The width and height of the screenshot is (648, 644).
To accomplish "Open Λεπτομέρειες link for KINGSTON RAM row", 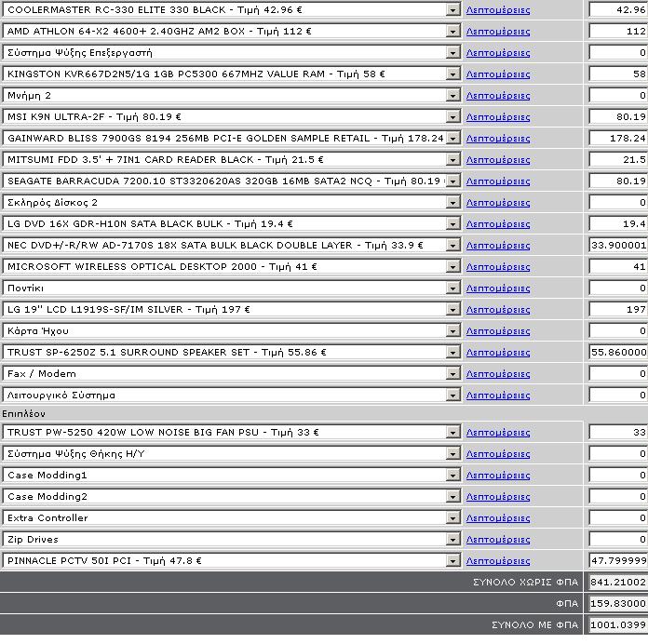I will pos(498,74).
